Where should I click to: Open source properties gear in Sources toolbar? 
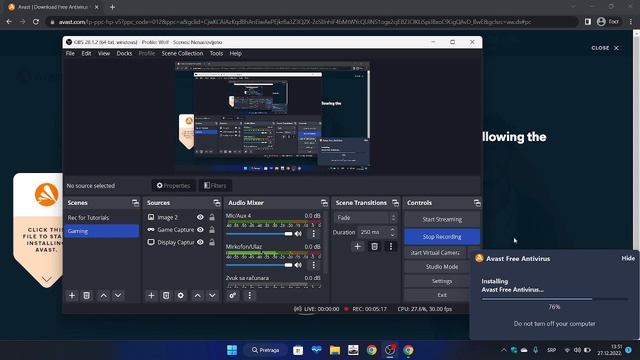pos(180,295)
